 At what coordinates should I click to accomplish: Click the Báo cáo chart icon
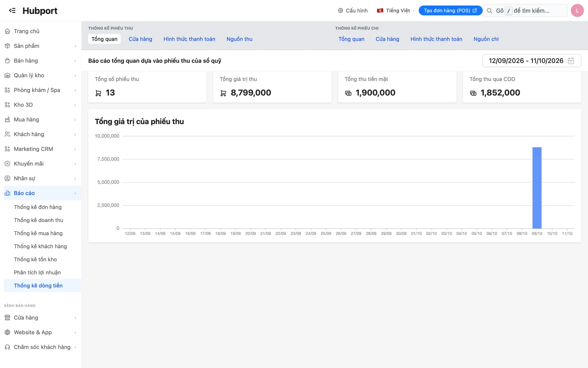click(x=7, y=193)
